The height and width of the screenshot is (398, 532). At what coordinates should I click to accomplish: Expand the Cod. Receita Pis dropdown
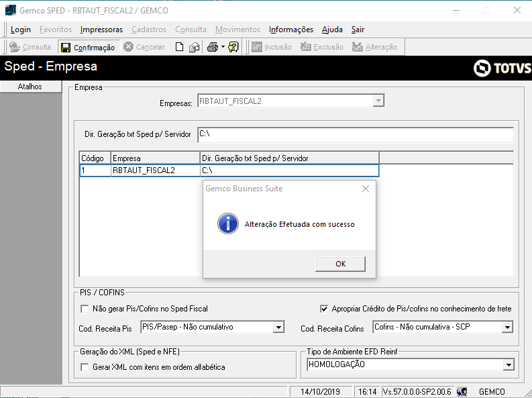point(278,328)
